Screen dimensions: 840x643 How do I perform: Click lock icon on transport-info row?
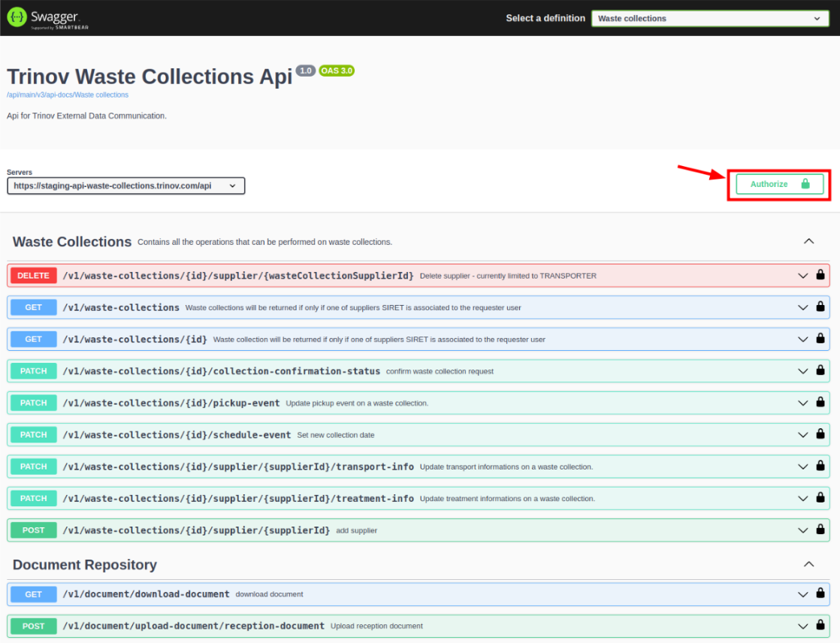pyautogui.click(x=820, y=466)
